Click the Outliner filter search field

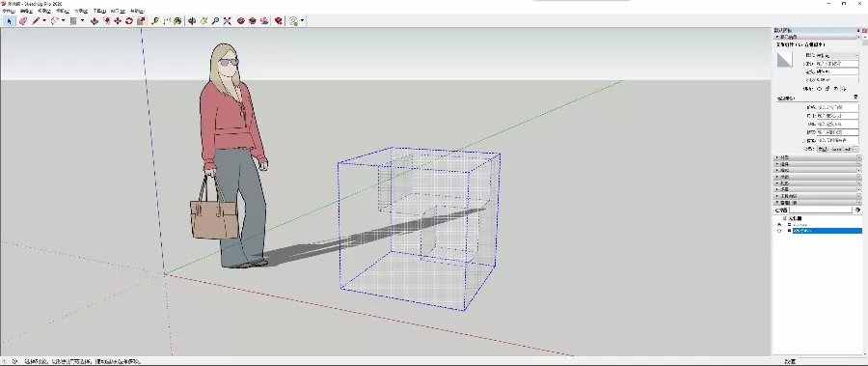(821, 211)
